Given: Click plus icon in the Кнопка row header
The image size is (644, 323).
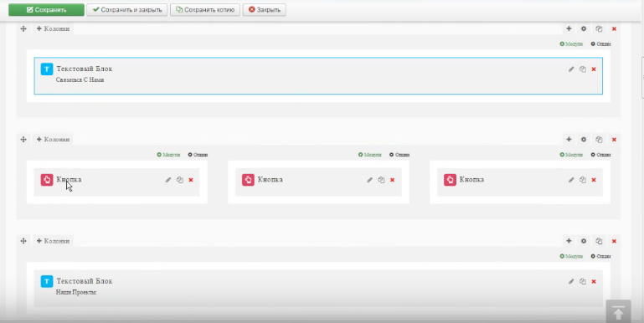Looking at the screenshot, I should tap(569, 140).
